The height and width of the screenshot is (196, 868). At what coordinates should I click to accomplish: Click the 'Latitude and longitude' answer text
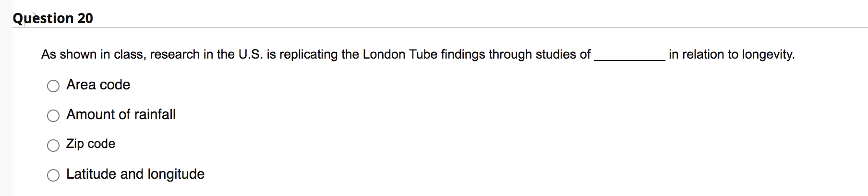click(x=135, y=174)
